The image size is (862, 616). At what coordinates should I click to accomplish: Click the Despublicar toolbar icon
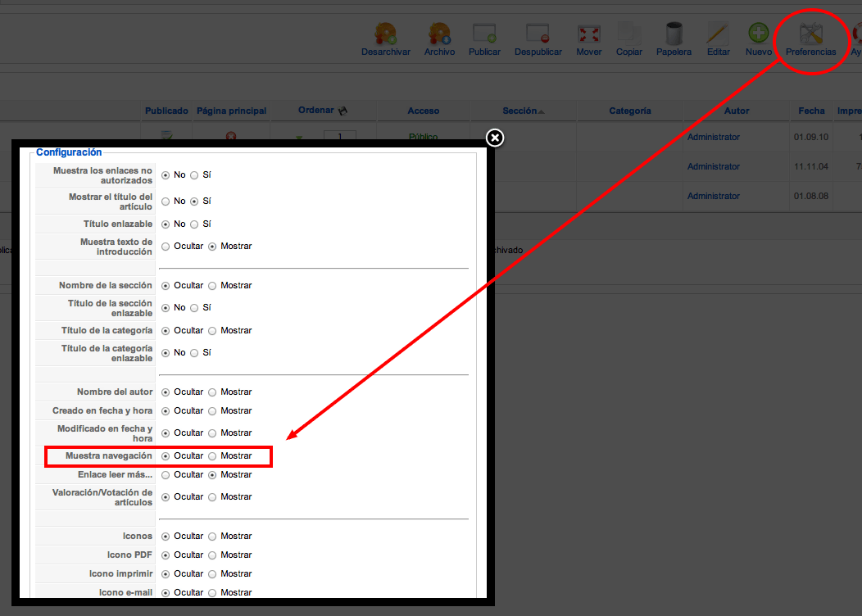(x=538, y=34)
